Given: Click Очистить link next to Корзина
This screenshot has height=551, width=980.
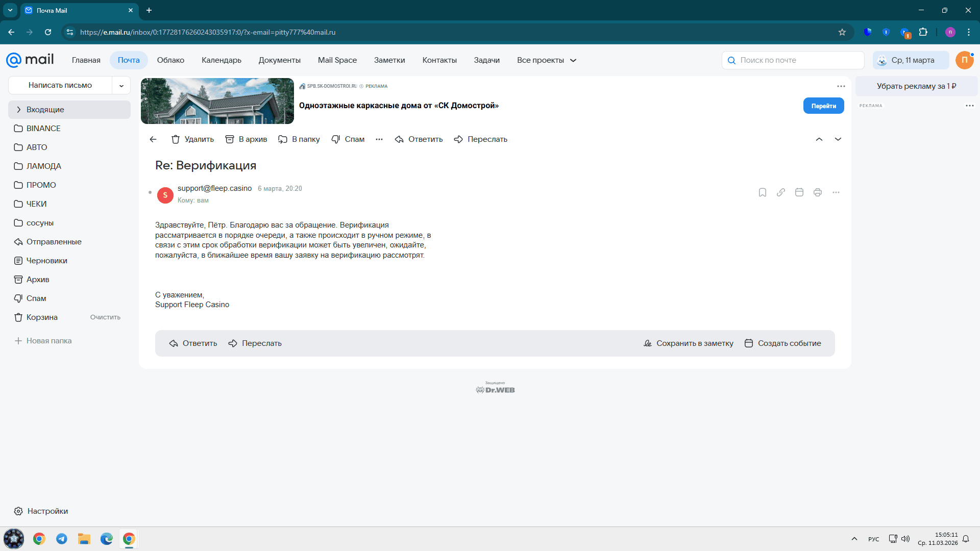Looking at the screenshot, I should [105, 317].
